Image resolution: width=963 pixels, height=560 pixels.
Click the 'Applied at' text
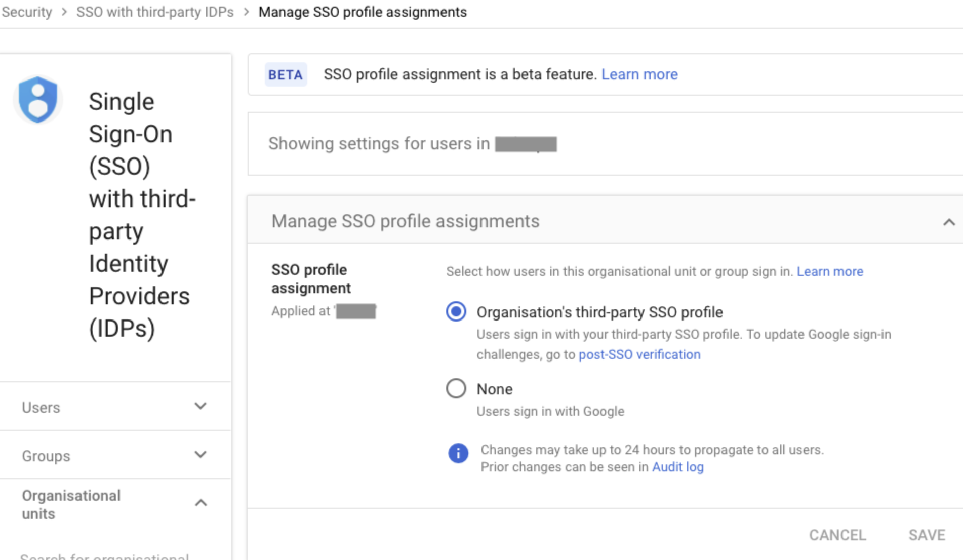(x=301, y=311)
